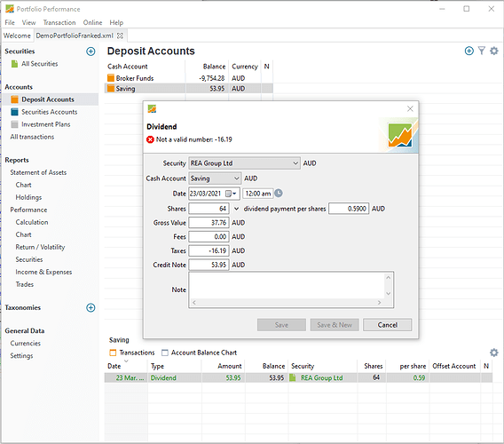Open the filter funnel icon for Deposit Accounts
504x444 pixels.
point(481,51)
